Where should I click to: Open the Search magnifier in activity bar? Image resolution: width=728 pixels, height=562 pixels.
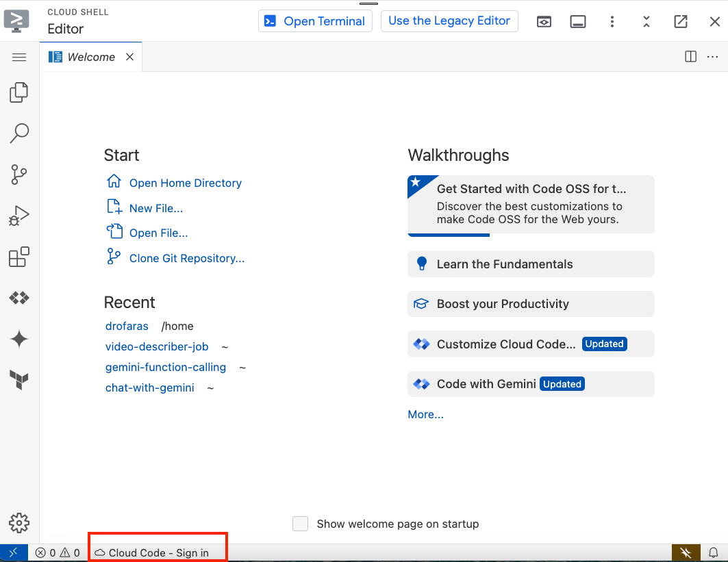pos(19,133)
